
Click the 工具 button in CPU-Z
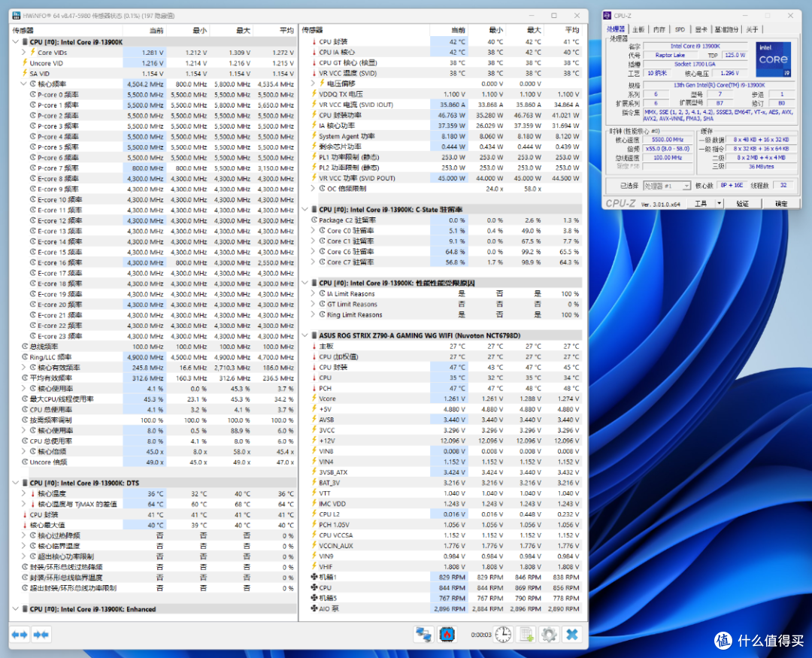(701, 204)
